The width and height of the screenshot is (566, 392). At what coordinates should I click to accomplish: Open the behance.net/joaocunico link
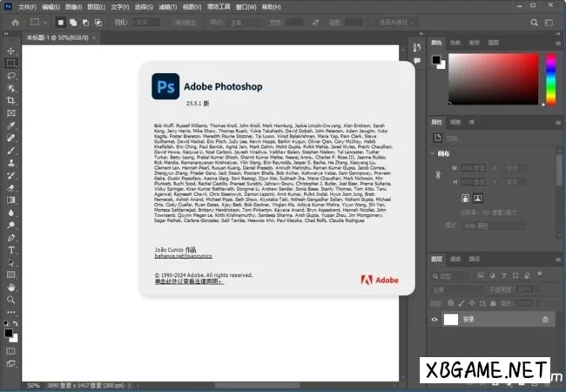183,257
